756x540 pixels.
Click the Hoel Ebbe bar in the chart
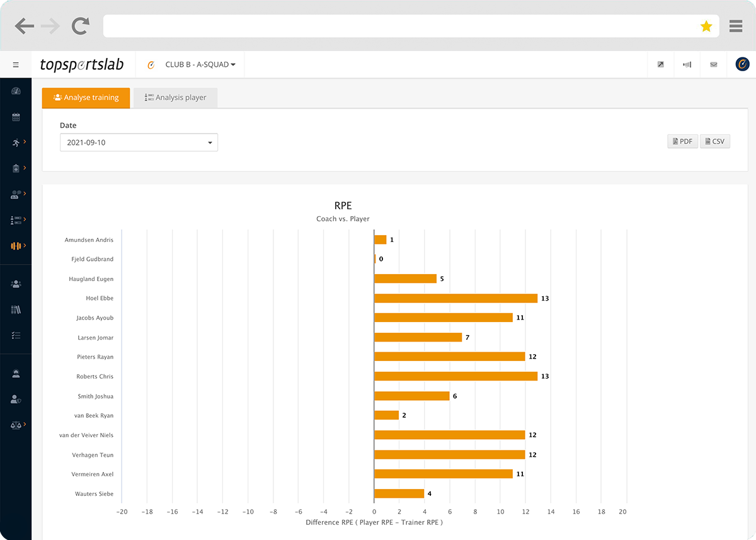(455, 298)
